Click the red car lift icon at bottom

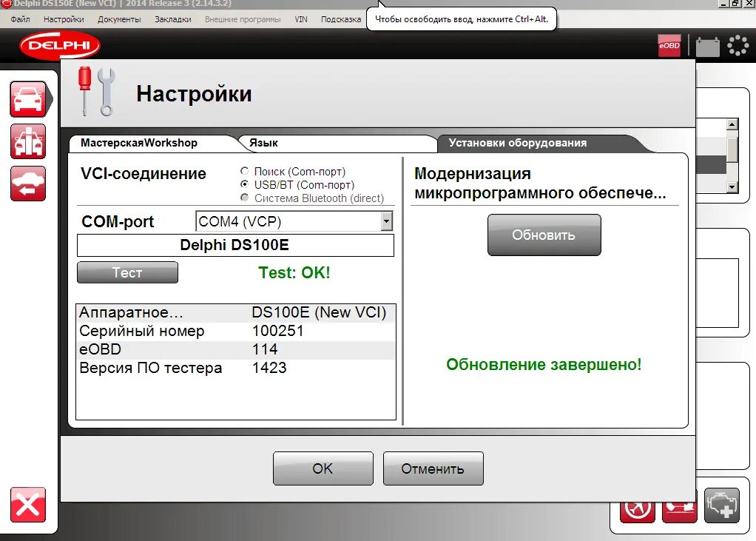click(x=680, y=511)
